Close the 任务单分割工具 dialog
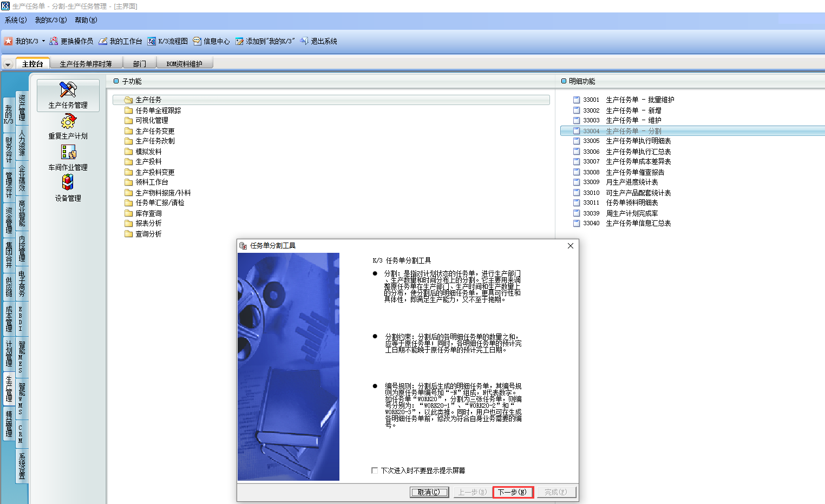 570,246
